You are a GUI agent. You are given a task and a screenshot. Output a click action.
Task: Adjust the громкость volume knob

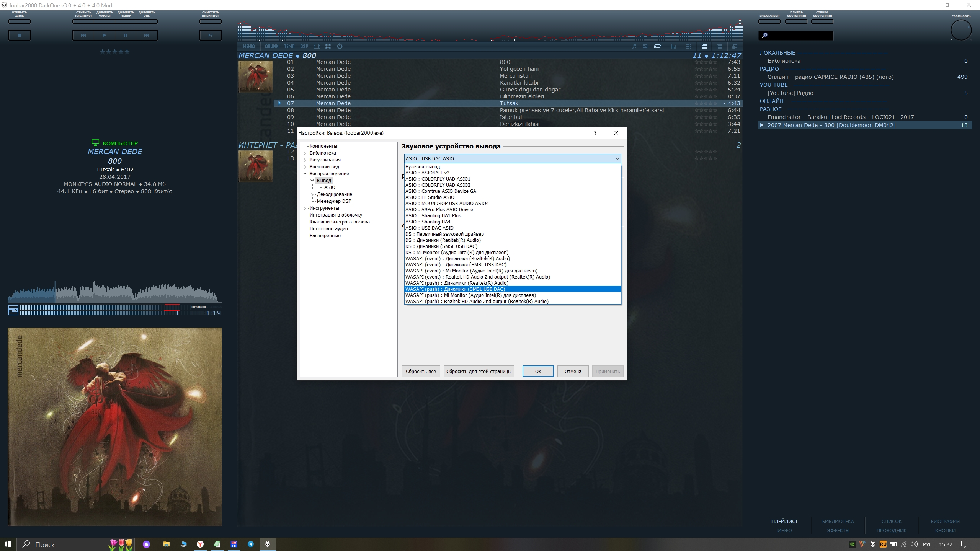(961, 30)
